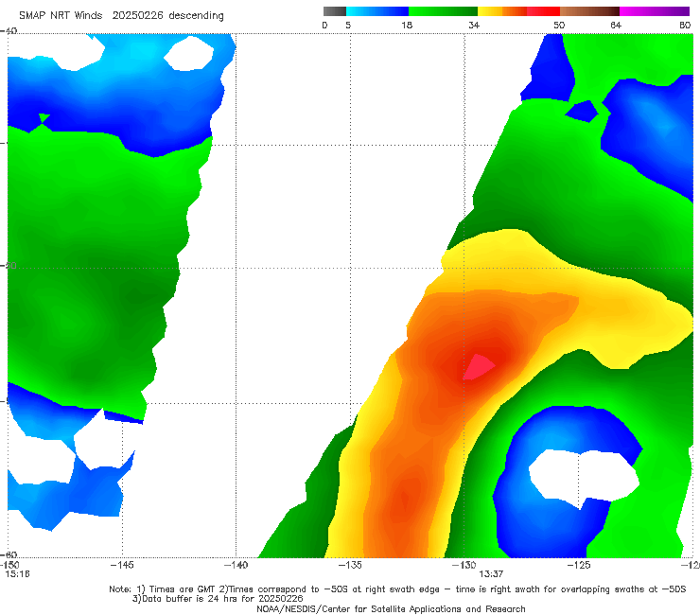Click the '-135' longitude axis label

click(x=350, y=565)
